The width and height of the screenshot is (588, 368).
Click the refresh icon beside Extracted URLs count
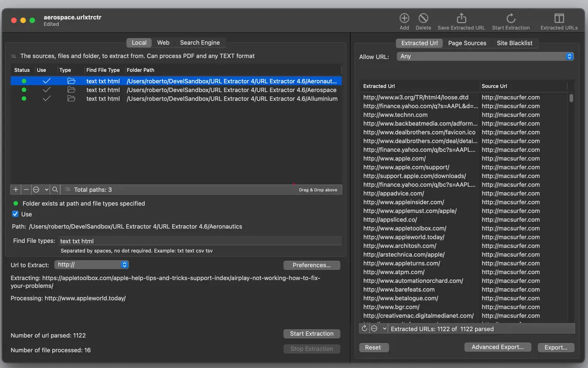[x=364, y=329]
